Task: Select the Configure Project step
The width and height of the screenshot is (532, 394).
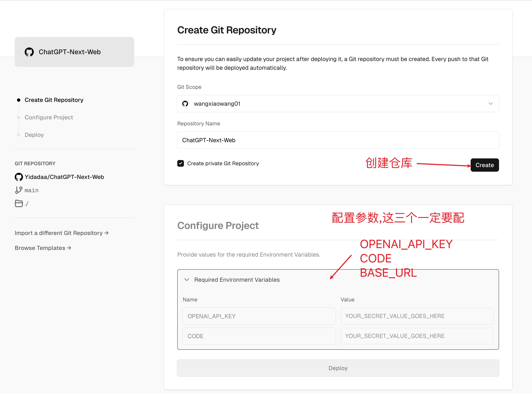Action: 49,117
